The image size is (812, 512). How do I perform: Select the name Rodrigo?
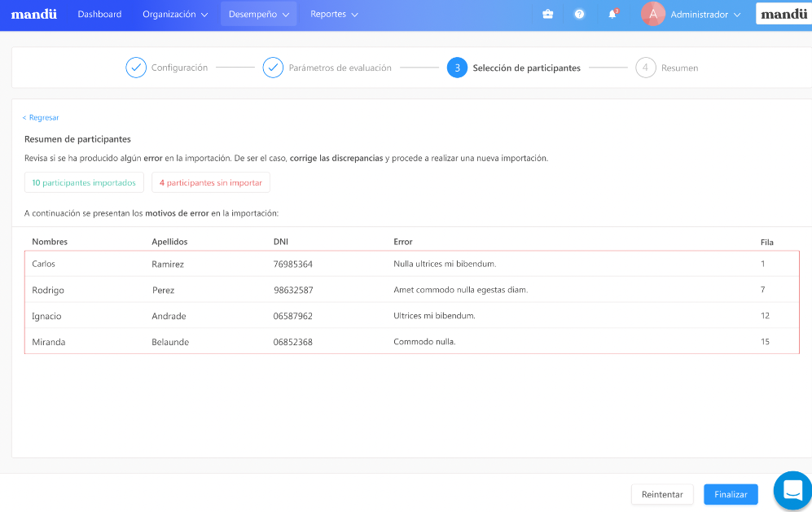48,290
